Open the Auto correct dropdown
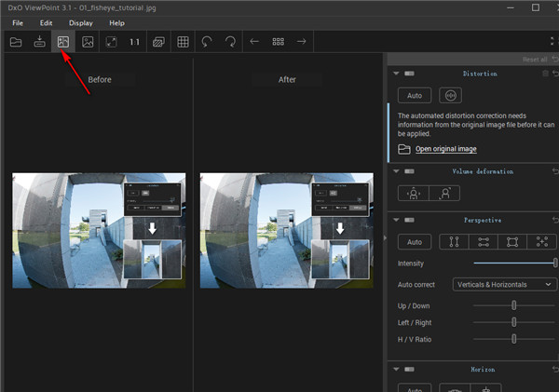This screenshot has width=559, height=392. tap(504, 284)
